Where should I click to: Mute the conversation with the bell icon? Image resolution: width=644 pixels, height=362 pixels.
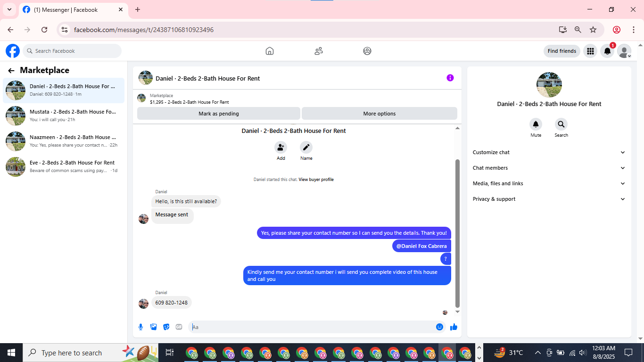point(536,124)
